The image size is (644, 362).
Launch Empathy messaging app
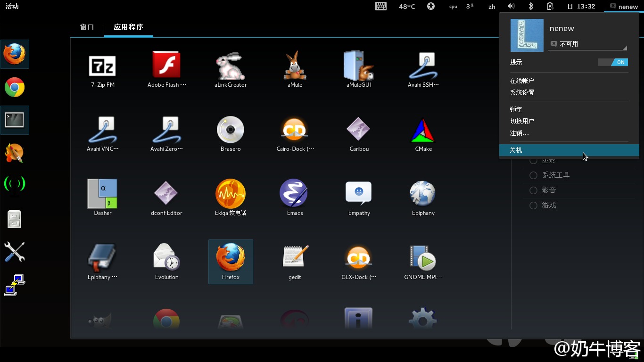(x=359, y=193)
